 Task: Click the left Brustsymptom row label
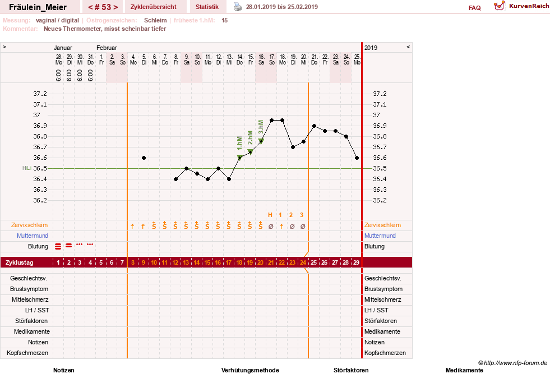pos(29,289)
